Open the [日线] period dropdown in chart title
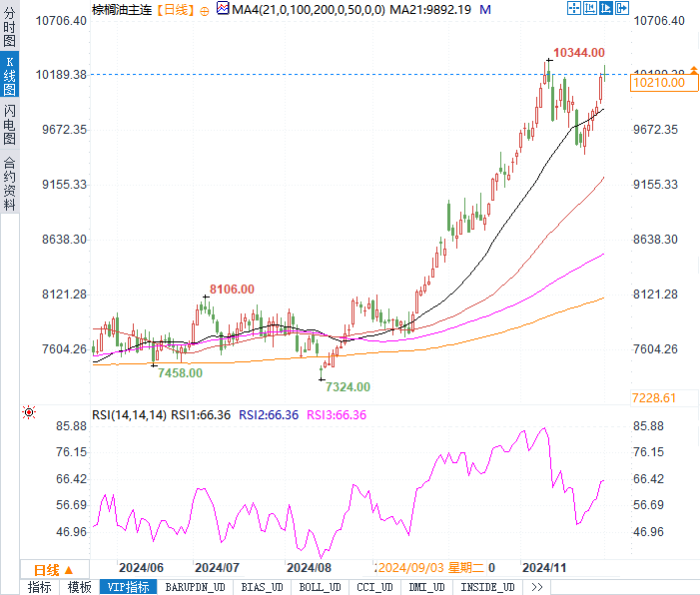The image size is (700, 595). click(172, 10)
